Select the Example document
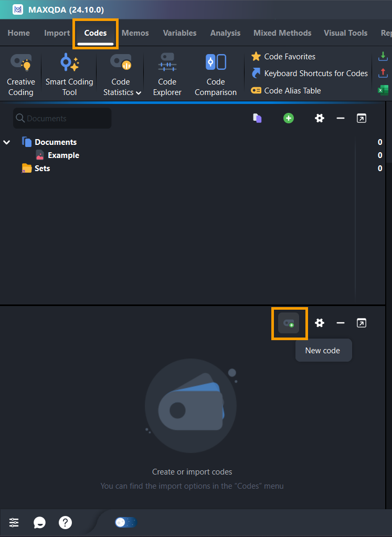 pos(63,155)
